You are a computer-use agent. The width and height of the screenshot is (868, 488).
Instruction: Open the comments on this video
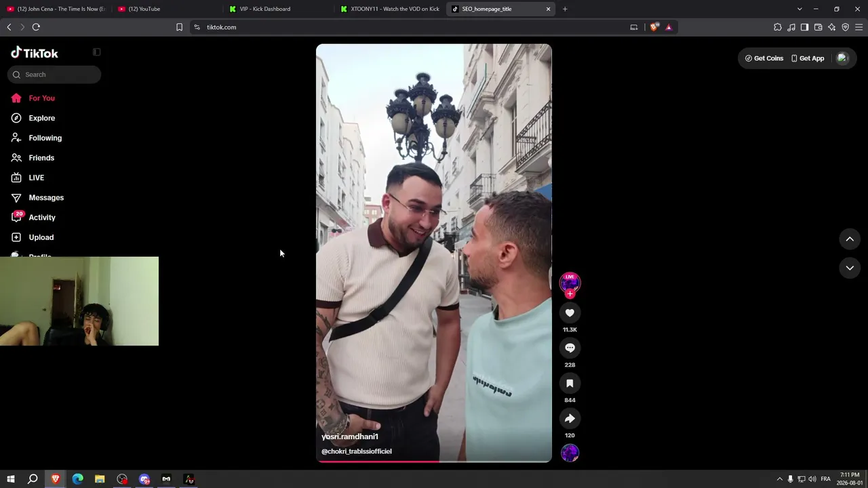[570, 348]
